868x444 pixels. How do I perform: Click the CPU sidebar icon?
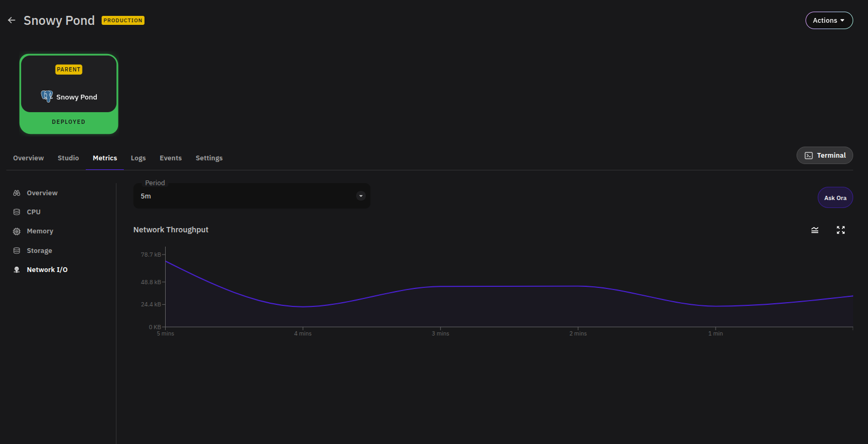tap(16, 212)
